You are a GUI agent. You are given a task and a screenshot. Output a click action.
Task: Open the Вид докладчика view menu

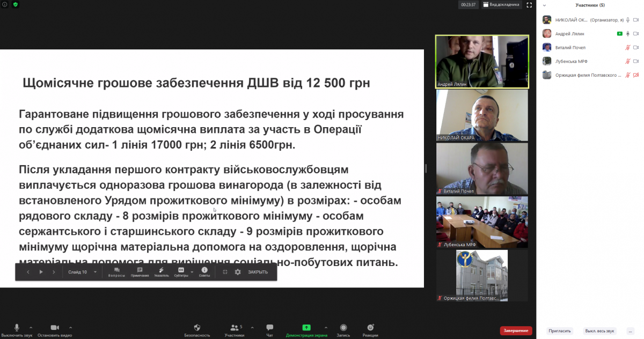(x=501, y=5)
